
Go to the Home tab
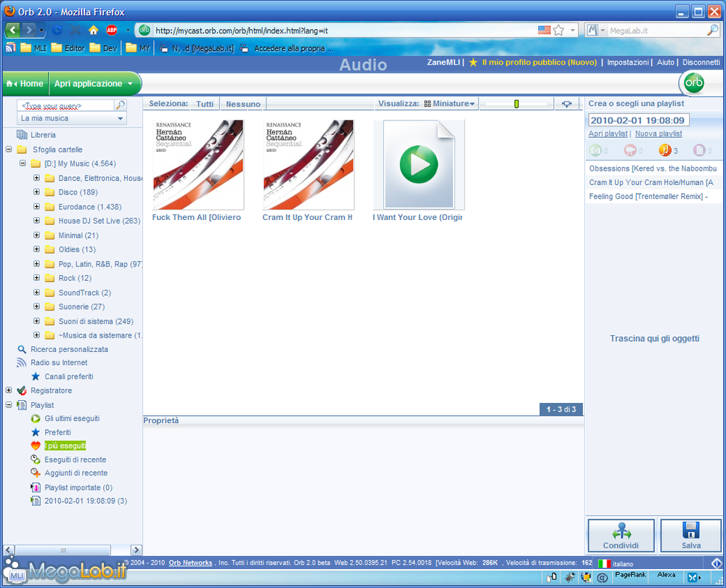(26, 83)
